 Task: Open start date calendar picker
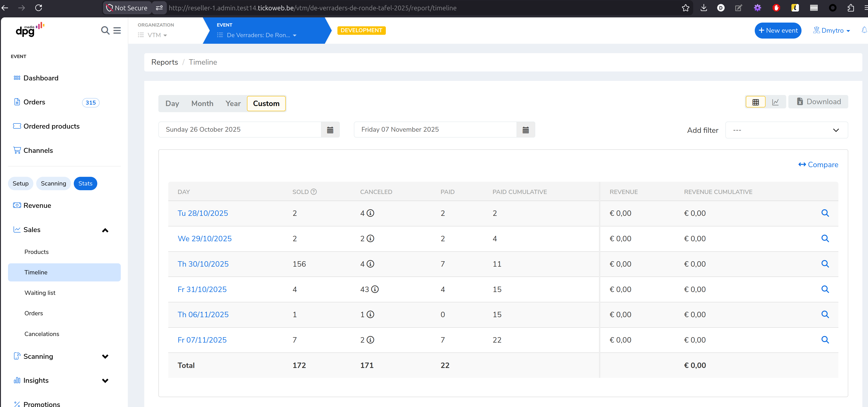pos(330,130)
